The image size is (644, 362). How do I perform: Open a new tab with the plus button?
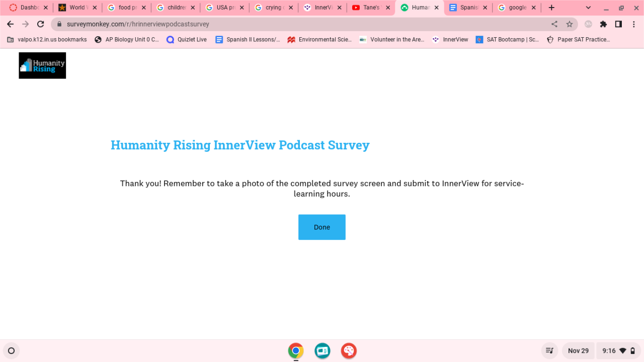[x=551, y=8]
